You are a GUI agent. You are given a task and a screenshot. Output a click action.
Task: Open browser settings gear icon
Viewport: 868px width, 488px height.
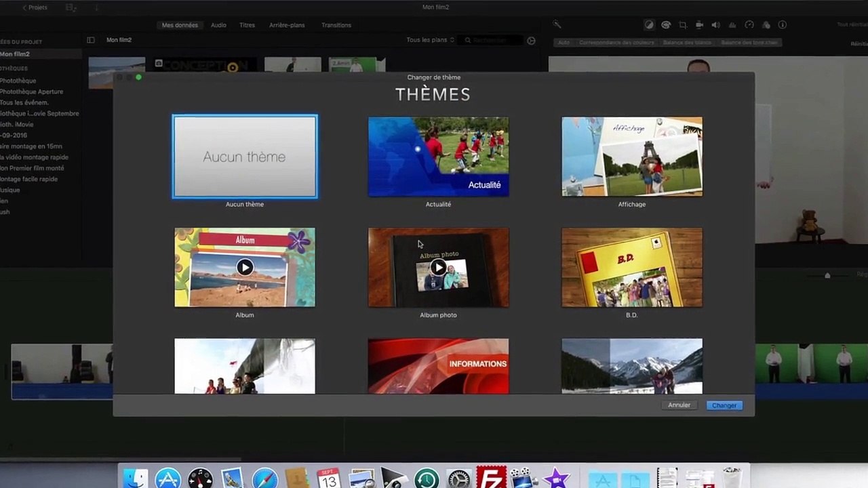coord(531,41)
